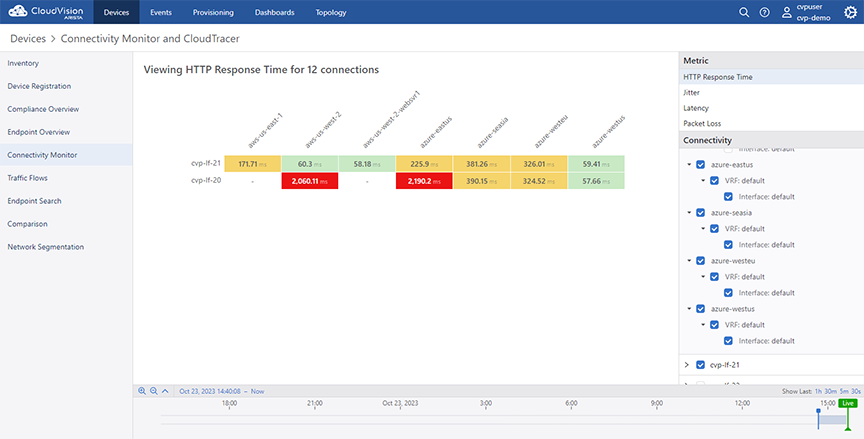Open Device Registration in the sidebar
The height and width of the screenshot is (439, 864).
click(66, 86)
